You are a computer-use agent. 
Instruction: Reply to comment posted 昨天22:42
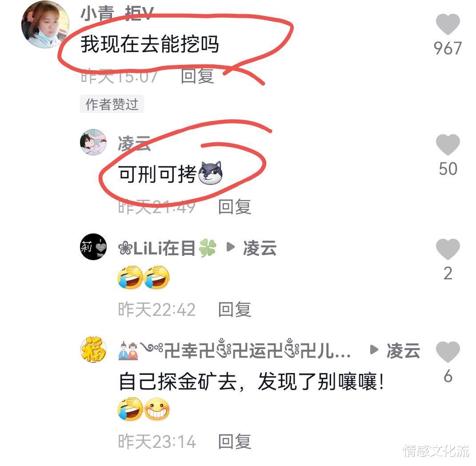[235, 309]
